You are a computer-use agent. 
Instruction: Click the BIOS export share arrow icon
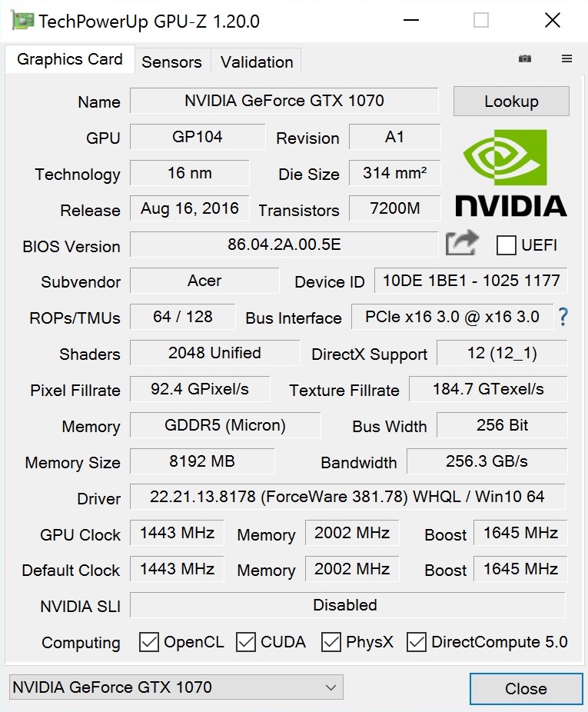(x=462, y=243)
